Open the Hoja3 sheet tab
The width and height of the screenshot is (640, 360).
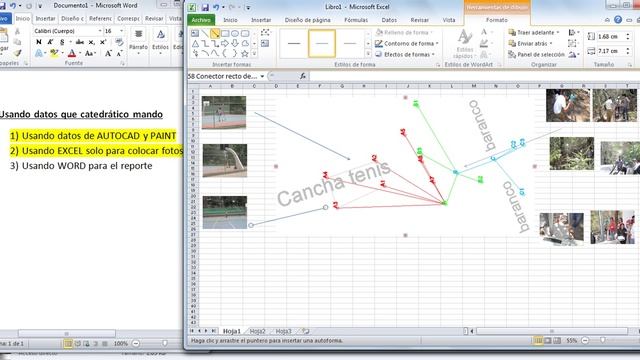click(x=284, y=331)
